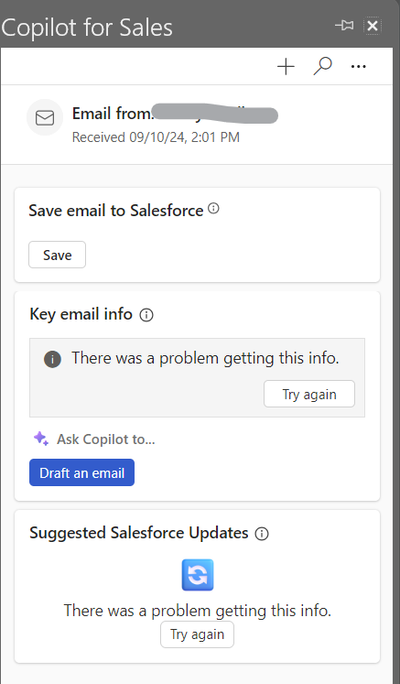Image resolution: width=400 pixels, height=684 pixels.
Task: Click the Ask Copilot to... label
Action: pyautogui.click(x=106, y=439)
